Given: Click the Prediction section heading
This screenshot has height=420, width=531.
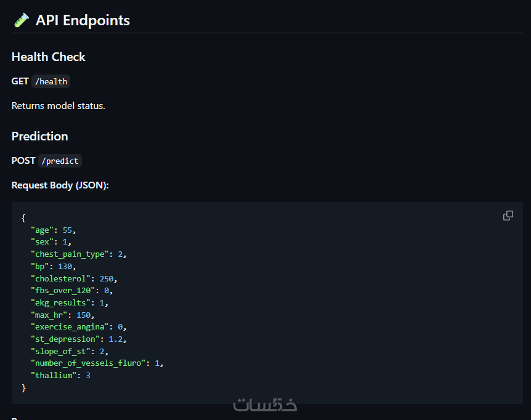Looking at the screenshot, I should click(40, 136).
